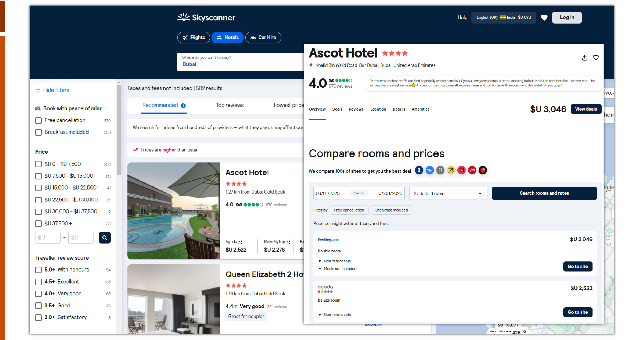Check the Breakfast included filter checkbox
The width and height of the screenshot is (644, 340).
[x=39, y=132]
